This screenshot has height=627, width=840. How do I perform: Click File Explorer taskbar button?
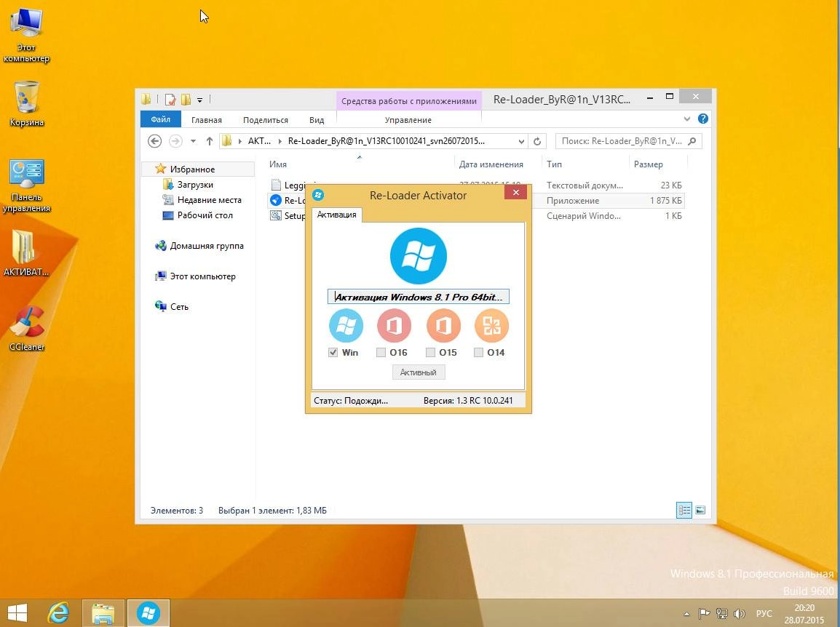point(103,613)
